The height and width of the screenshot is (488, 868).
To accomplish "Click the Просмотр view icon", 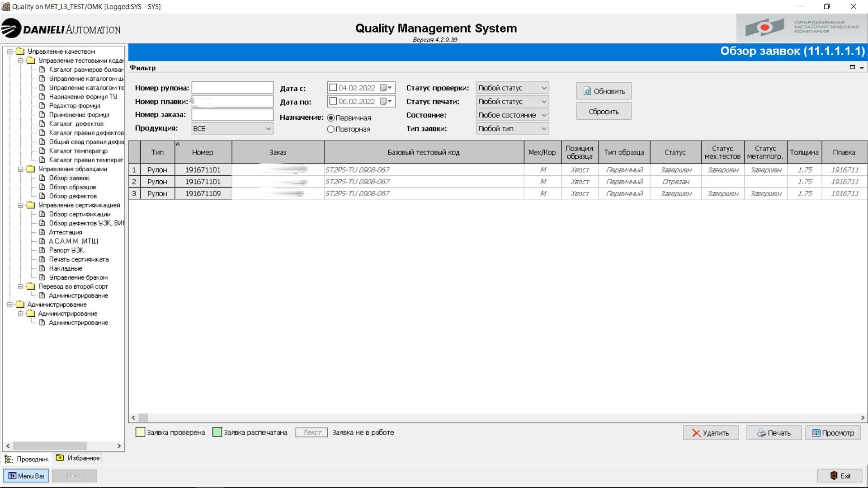I will 816,433.
